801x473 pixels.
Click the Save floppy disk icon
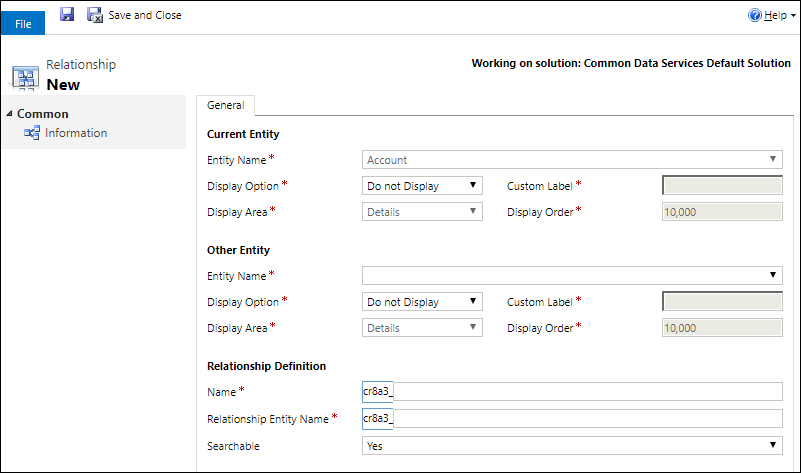pyautogui.click(x=67, y=15)
